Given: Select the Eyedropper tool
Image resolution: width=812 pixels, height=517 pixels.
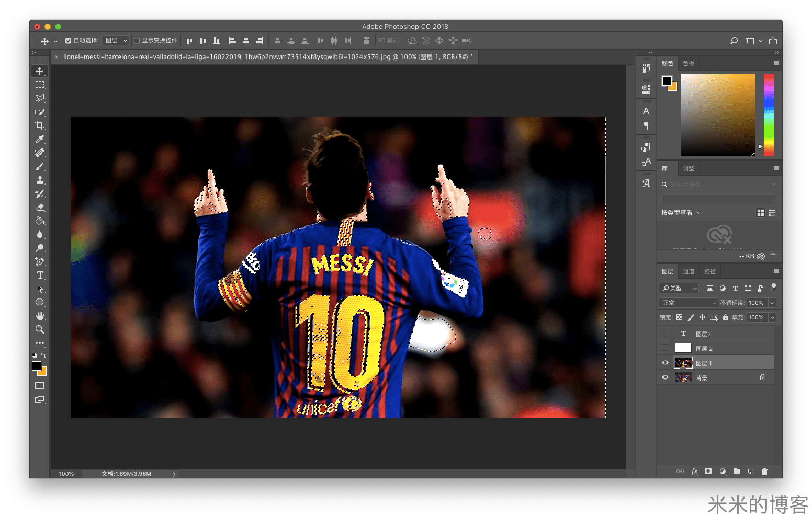Looking at the screenshot, I should 40,139.
